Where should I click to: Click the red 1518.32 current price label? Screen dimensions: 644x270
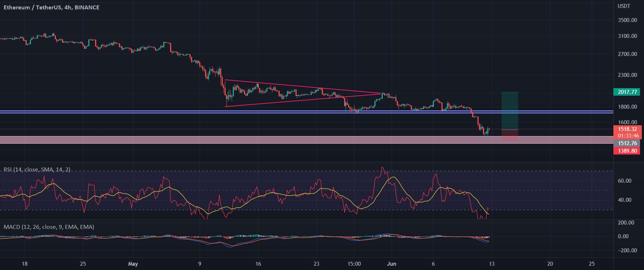pos(627,129)
